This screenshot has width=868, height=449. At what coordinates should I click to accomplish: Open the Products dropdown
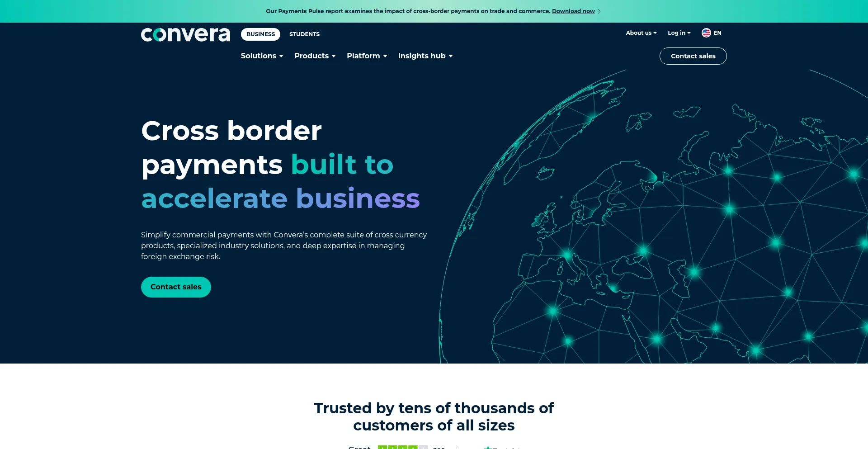click(315, 56)
